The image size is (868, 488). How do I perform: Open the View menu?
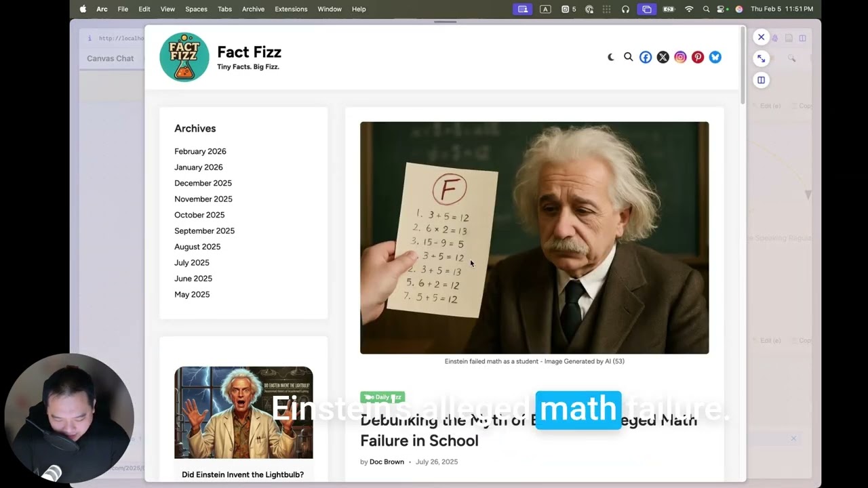coord(167,9)
